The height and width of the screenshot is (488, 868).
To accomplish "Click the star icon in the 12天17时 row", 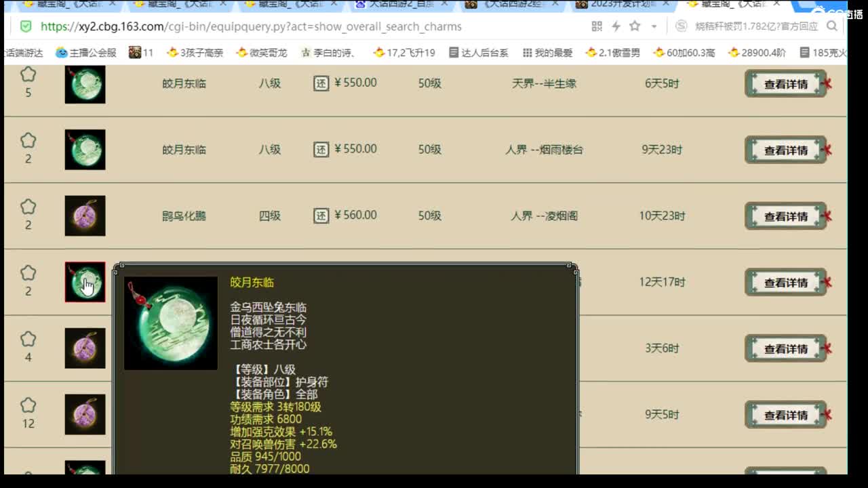I will click(x=28, y=273).
